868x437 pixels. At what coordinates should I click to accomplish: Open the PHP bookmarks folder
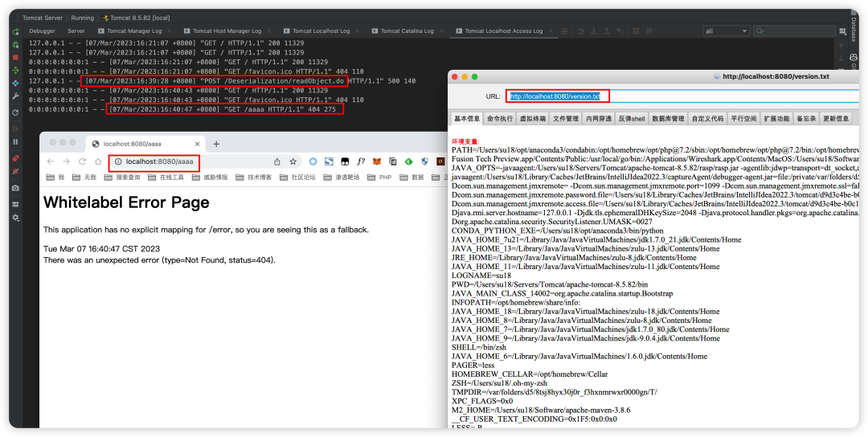[x=379, y=178]
